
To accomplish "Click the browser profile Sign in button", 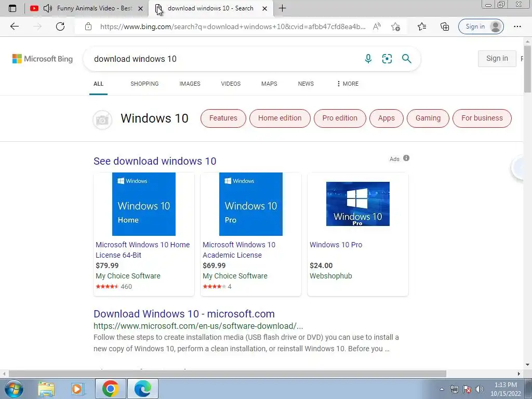I will tap(481, 26).
